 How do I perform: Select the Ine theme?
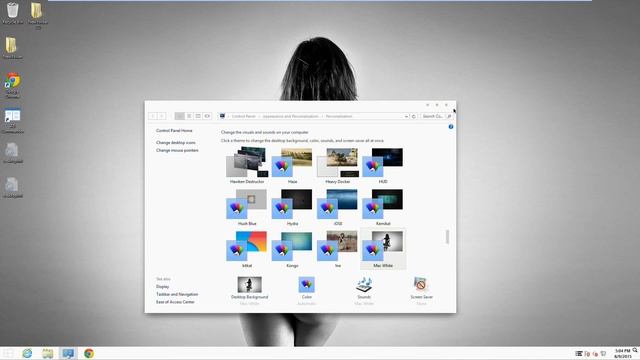(x=338, y=249)
